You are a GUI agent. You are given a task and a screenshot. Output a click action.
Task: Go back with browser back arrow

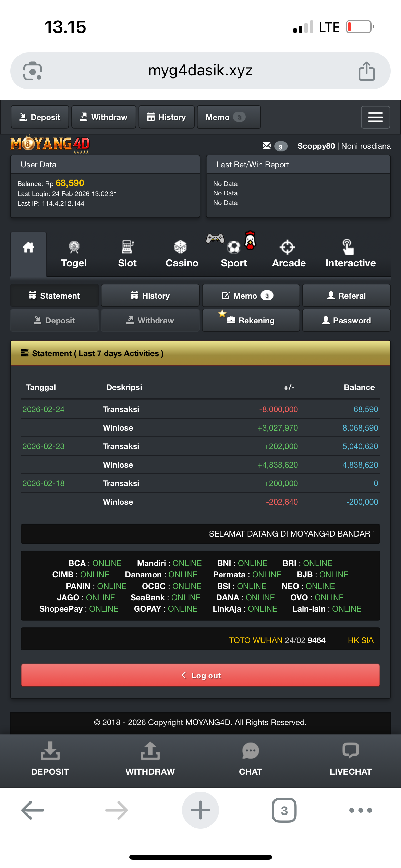coord(33,810)
